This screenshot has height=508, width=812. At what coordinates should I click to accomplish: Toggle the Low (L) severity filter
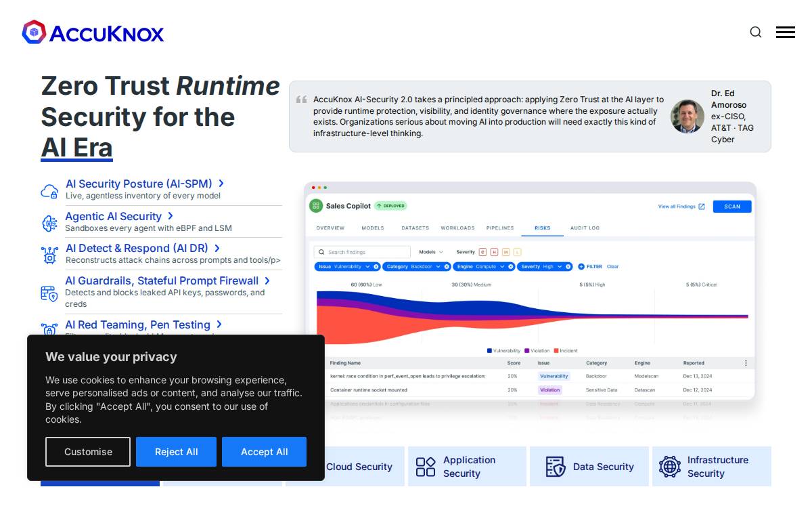[517, 252]
